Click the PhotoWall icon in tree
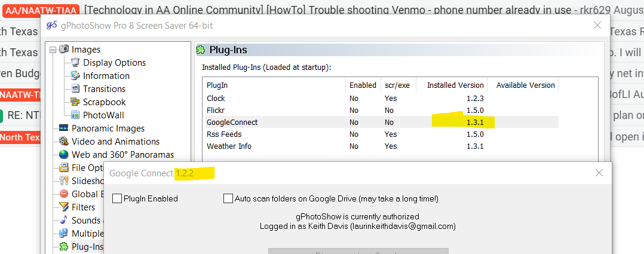Screen dimensions: 644x254 [75, 115]
